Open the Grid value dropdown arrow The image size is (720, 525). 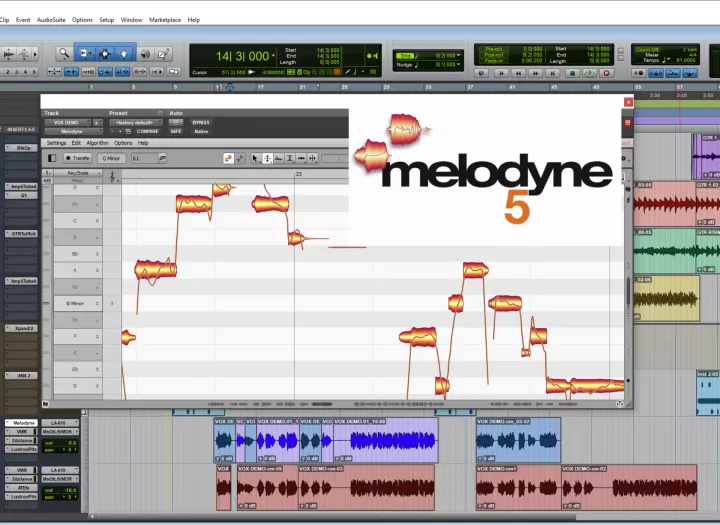[459, 56]
